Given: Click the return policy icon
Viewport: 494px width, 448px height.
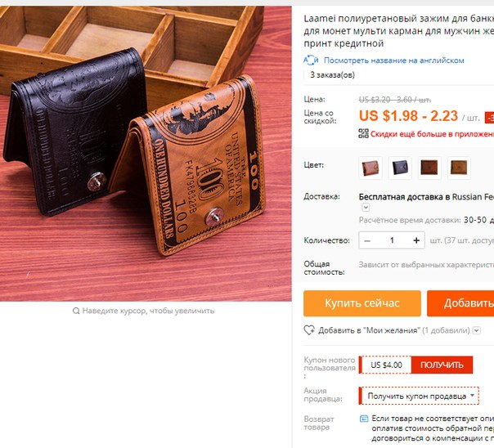Looking at the screenshot, I should click(364, 419).
